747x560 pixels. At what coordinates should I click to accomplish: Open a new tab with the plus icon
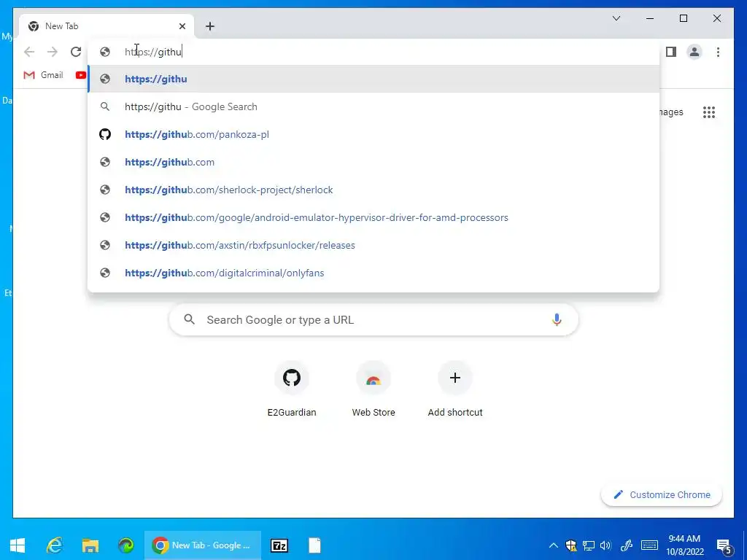pos(210,26)
